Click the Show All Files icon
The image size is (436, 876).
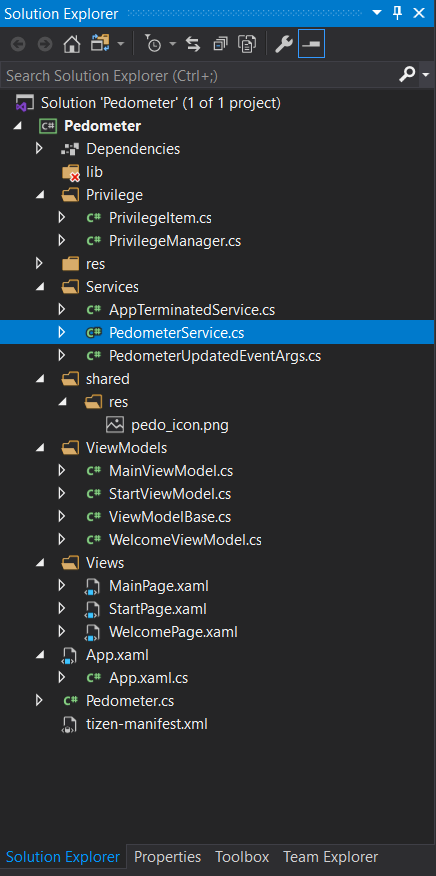point(247,45)
